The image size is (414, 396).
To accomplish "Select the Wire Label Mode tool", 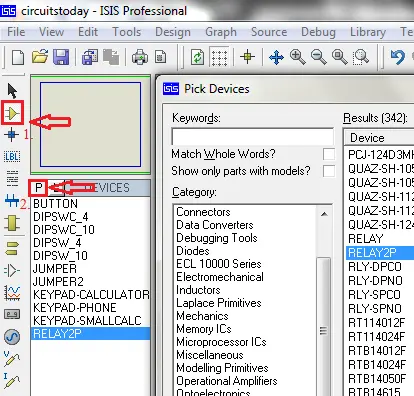I will 12,156.
